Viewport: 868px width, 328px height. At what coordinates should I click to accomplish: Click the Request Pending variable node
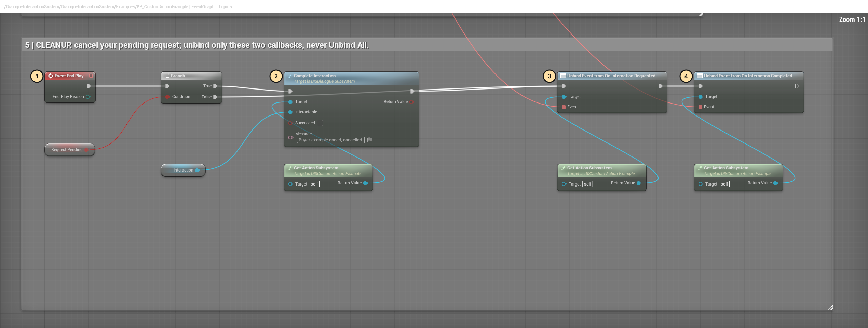[70, 150]
